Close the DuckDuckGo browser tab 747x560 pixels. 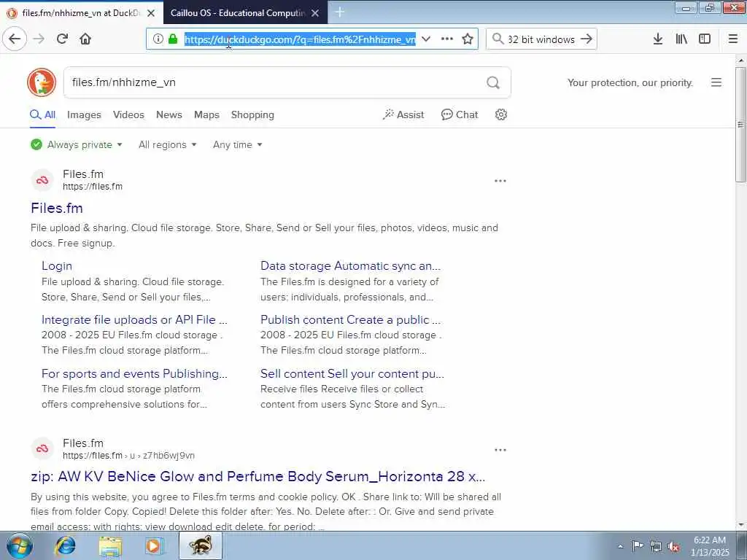(151, 13)
